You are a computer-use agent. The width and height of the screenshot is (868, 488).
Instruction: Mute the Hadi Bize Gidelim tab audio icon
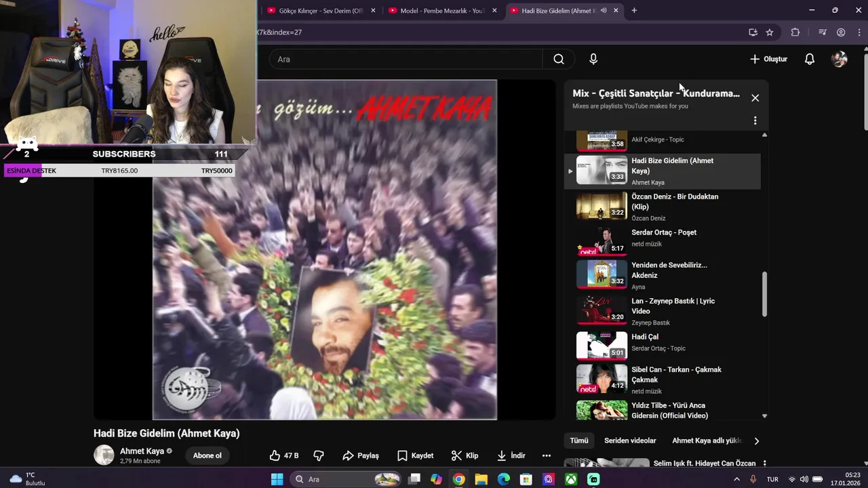(604, 10)
